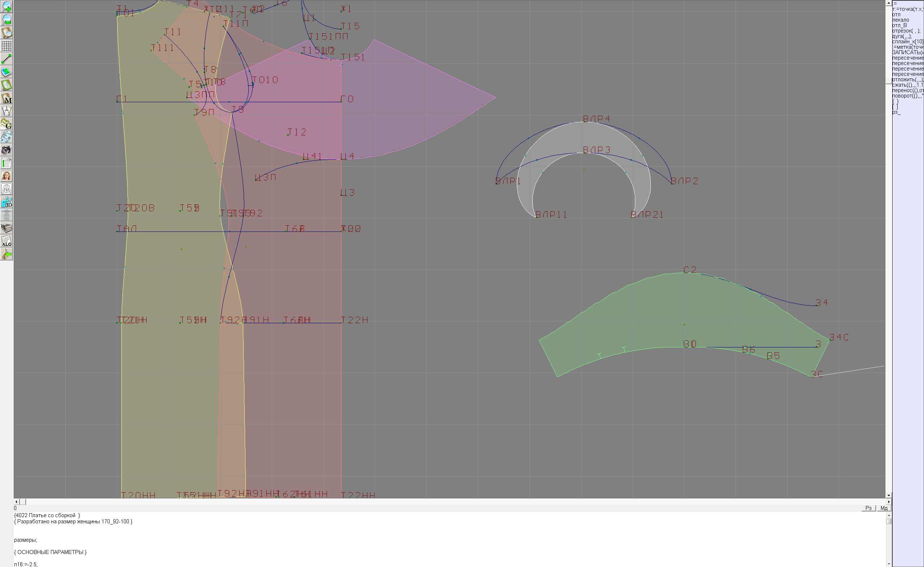Open the ALG algorithm icon
Viewport: 924px width, 567px height.
[x=6, y=241]
